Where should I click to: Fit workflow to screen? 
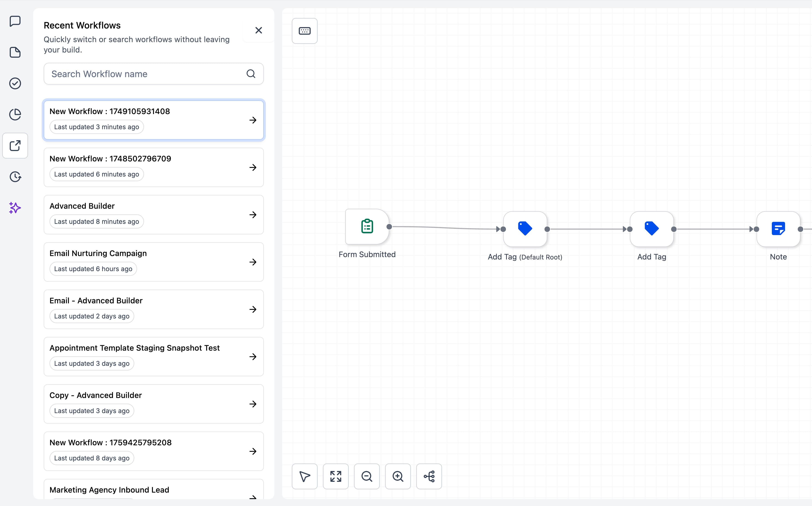point(335,476)
